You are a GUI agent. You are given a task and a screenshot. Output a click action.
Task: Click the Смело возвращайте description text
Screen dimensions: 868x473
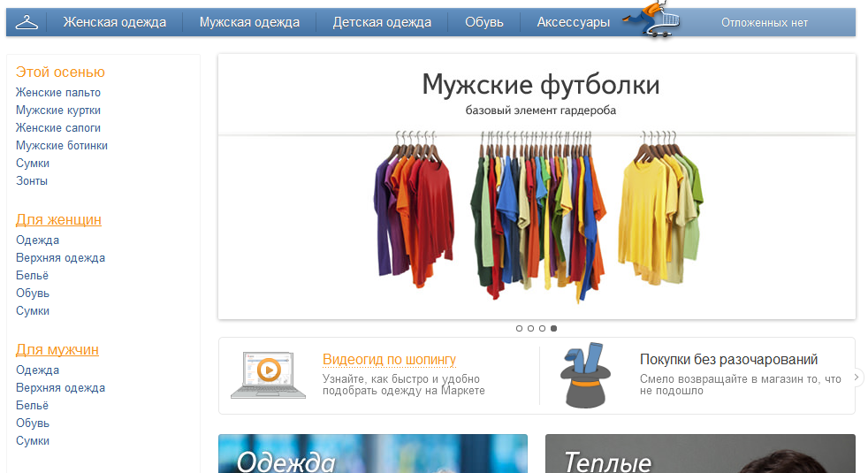740,385
